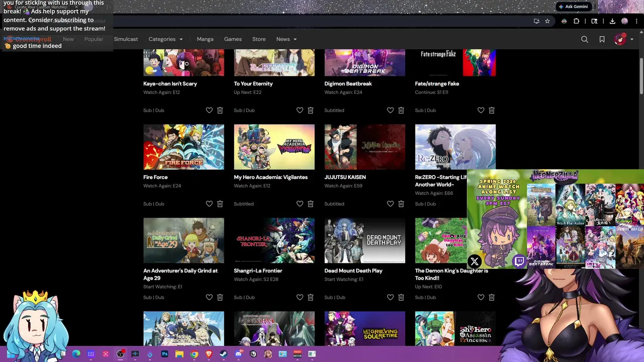The image size is (644, 362).
Task: Open the Crunchyroll search icon
Action: point(585,39)
